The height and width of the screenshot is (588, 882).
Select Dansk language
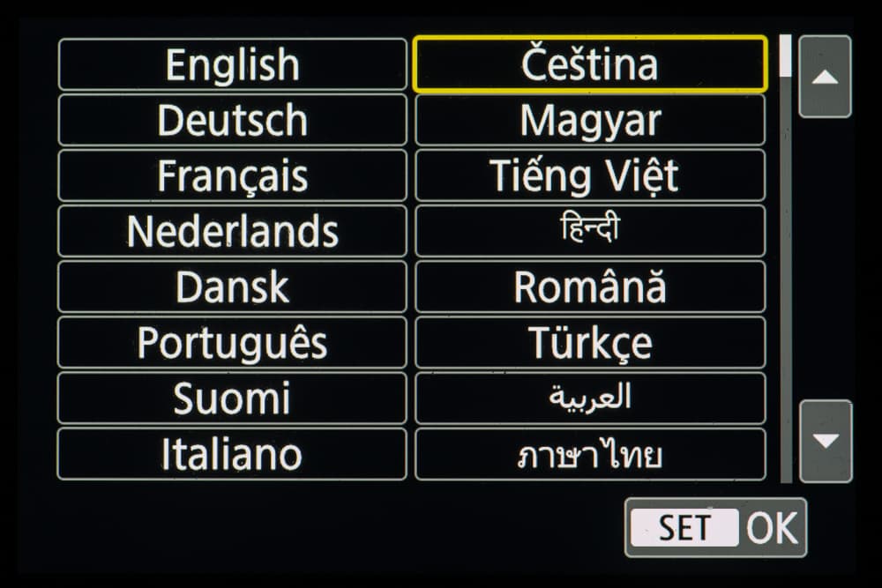coord(233,287)
